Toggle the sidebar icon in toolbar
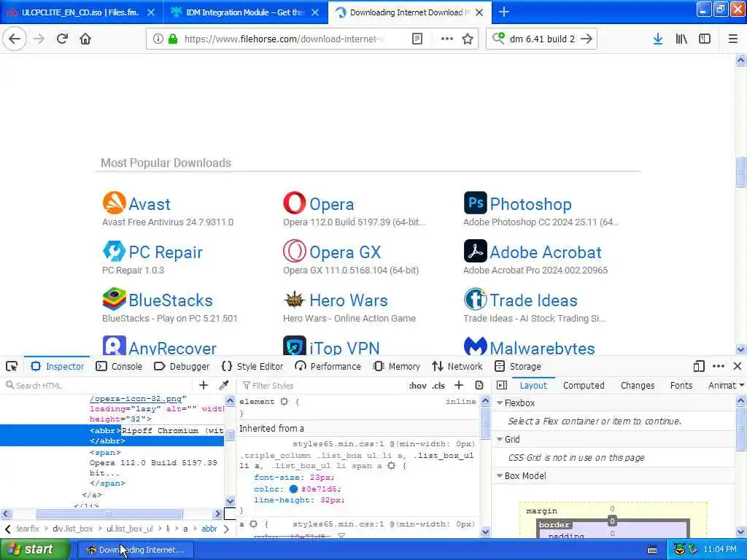This screenshot has height=560, width=747. click(705, 39)
